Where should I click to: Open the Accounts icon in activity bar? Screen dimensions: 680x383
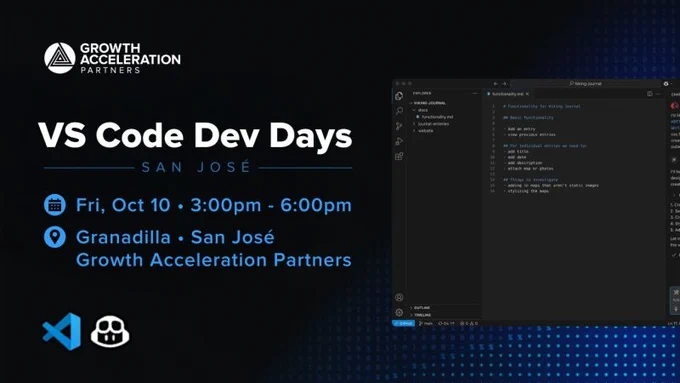point(399,297)
